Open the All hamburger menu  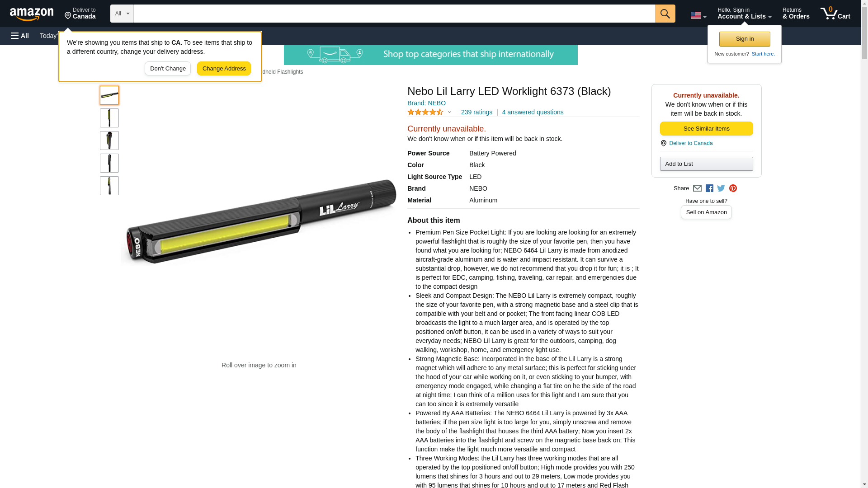20,36
